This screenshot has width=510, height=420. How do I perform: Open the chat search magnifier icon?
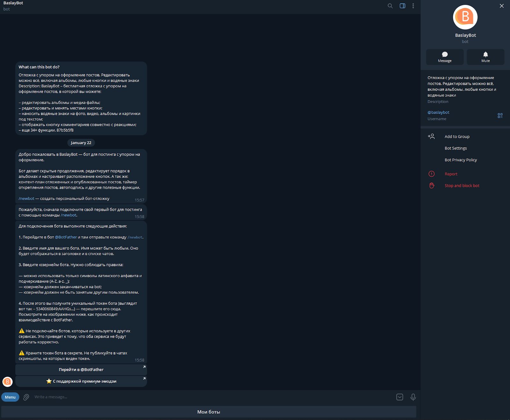pyautogui.click(x=390, y=6)
